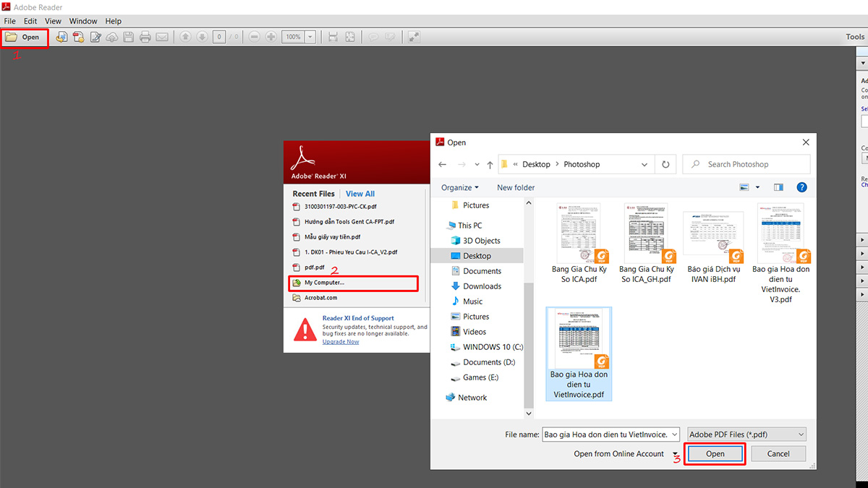Click the Search Photoshop field
The height and width of the screenshot is (488, 868).
click(x=746, y=164)
